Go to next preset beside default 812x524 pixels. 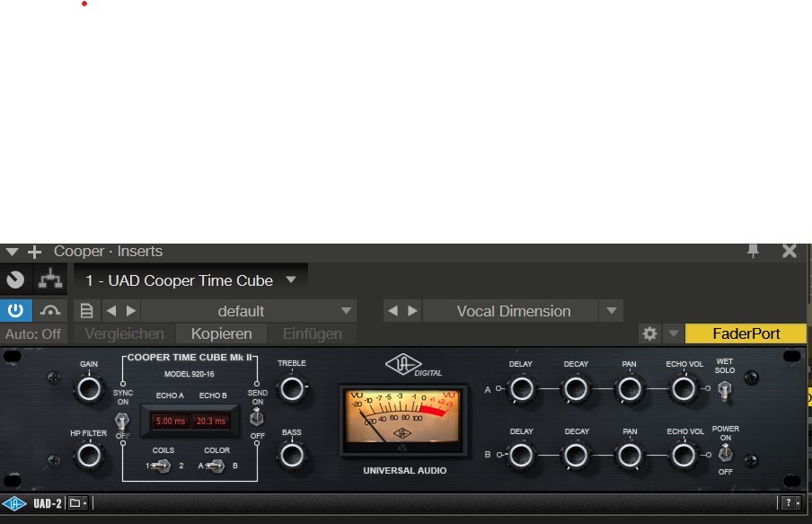[x=131, y=311]
